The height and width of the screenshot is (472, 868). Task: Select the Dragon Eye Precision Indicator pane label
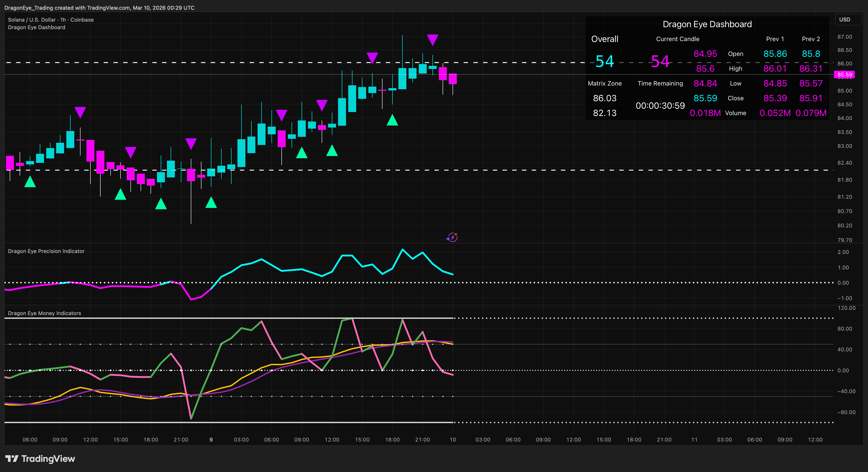pyautogui.click(x=46, y=251)
